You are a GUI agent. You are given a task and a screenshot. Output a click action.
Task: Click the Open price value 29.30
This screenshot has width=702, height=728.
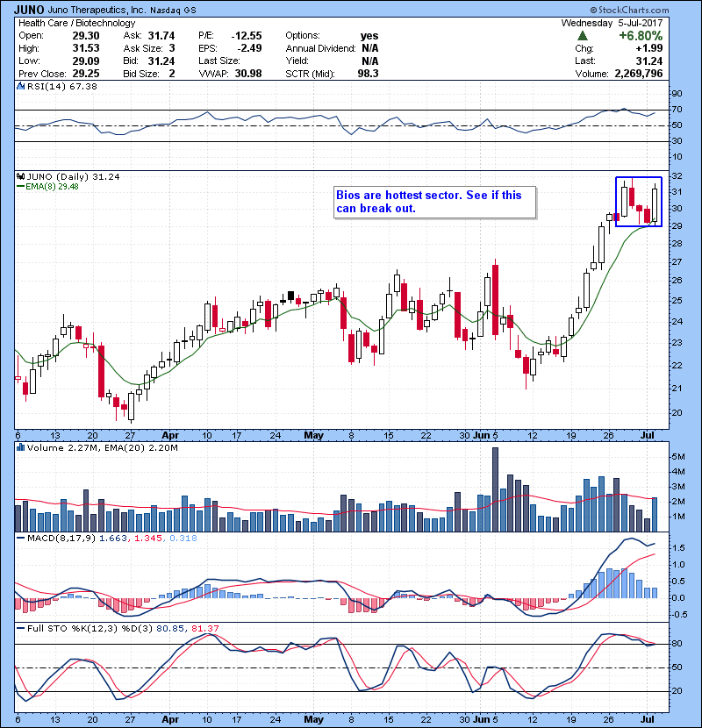pyautogui.click(x=86, y=36)
